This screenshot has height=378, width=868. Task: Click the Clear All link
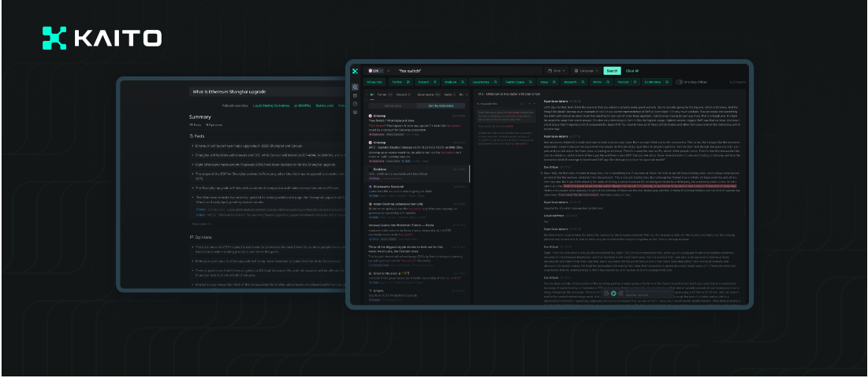[632, 71]
